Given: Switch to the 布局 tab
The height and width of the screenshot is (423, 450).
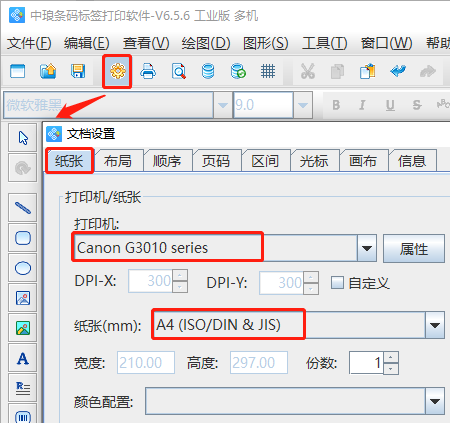Looking at the screenshot, I should coord(117,161).
